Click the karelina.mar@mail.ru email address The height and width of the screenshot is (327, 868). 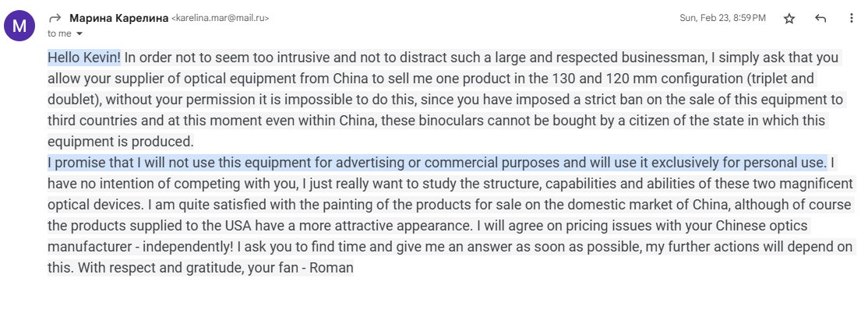[x=221, y=18]
